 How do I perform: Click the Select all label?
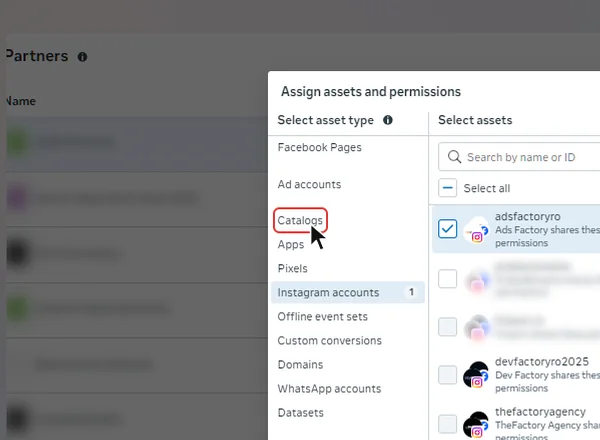coord(487,188)
